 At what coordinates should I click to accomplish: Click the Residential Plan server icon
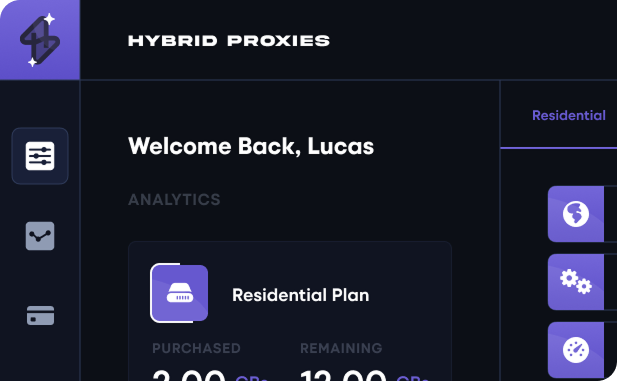point(179,293)
